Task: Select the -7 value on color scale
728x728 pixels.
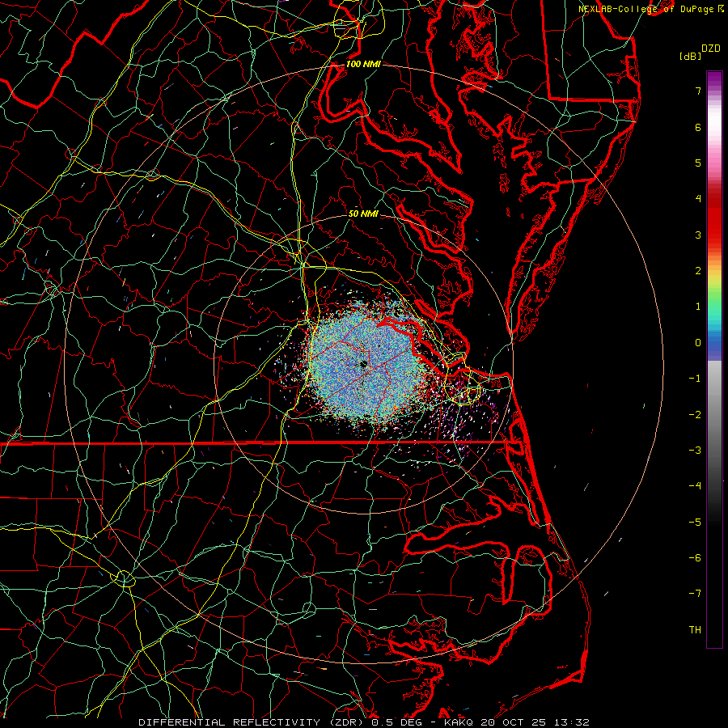Action: [695, 594]
